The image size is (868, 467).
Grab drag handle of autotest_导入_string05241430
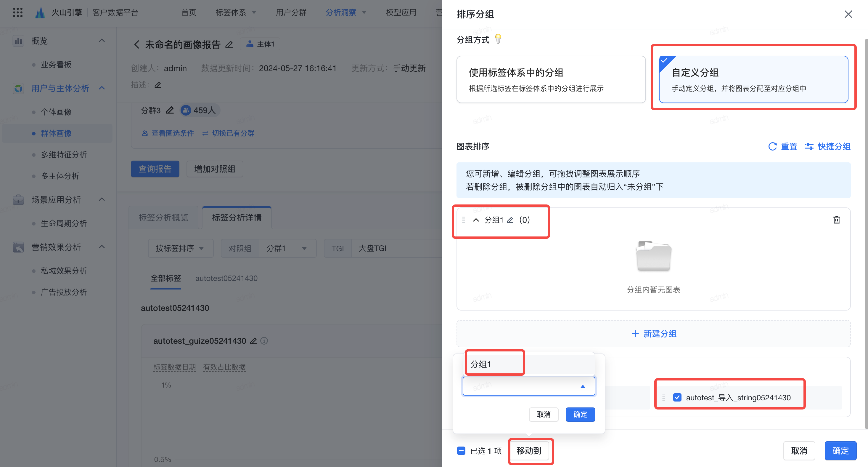663,398
